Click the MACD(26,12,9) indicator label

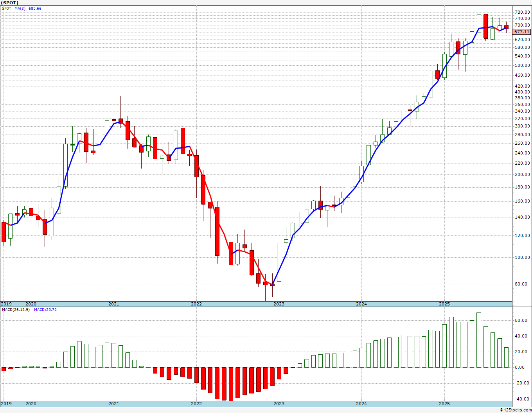pos(16,309)
